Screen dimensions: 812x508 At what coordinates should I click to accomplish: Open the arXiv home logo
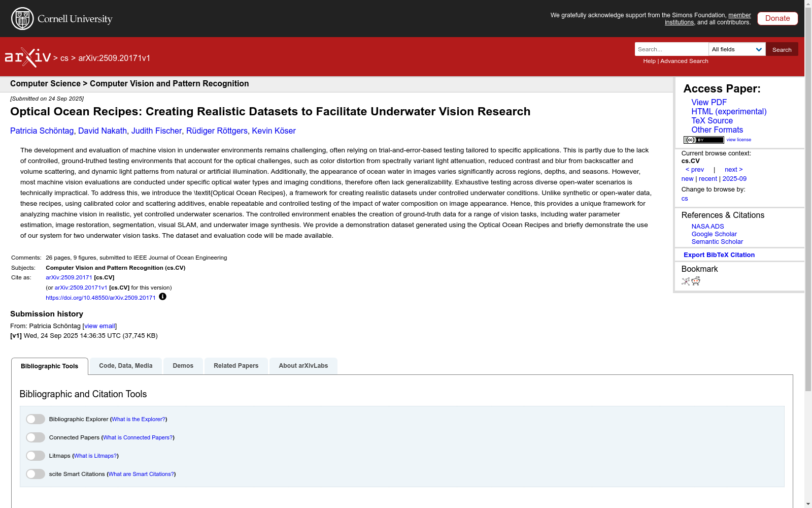coord(28,57)
